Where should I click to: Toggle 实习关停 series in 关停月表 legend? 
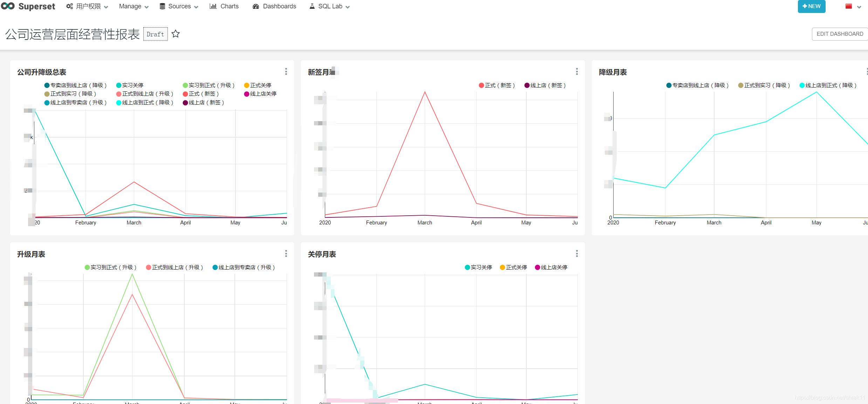pyautogui.click(x=478, y=267)
